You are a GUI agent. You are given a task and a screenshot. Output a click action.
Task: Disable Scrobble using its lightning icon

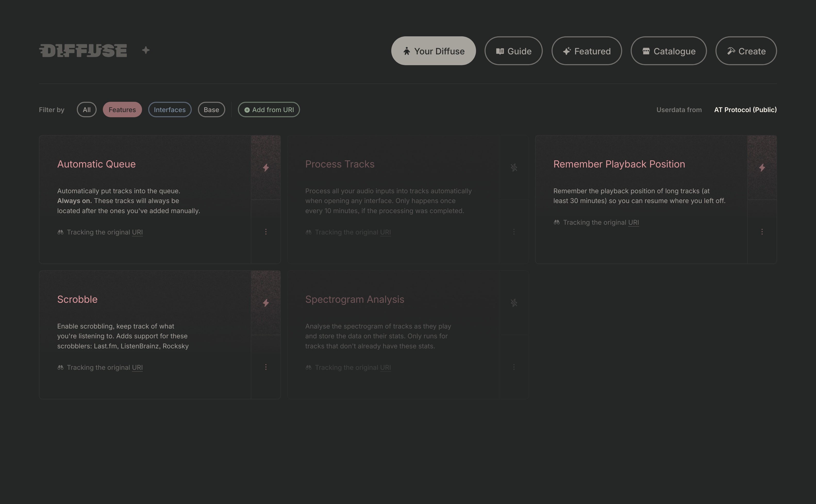coord(266,303)
